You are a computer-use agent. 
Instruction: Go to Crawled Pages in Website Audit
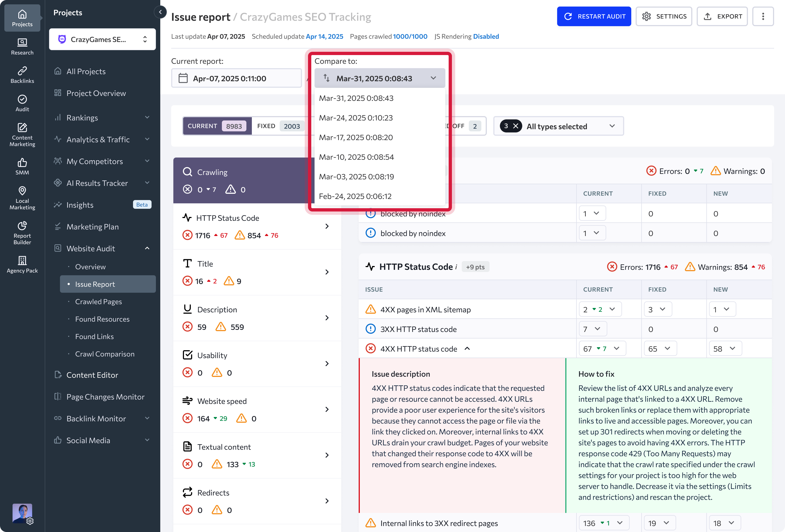click(98, 301)
